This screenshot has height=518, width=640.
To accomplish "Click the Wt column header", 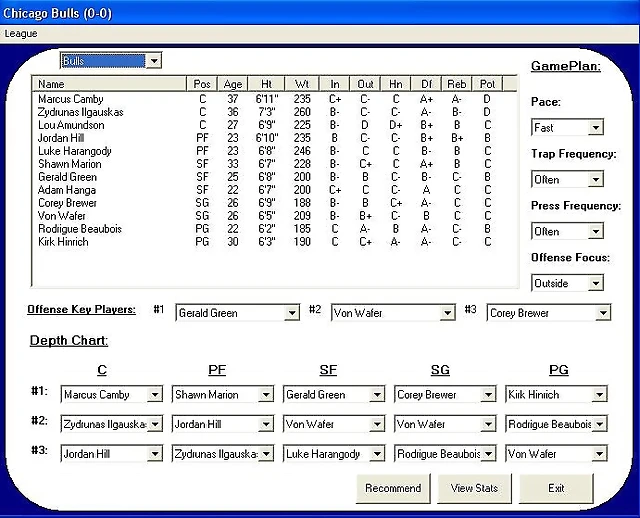I will tap(302, 84).
